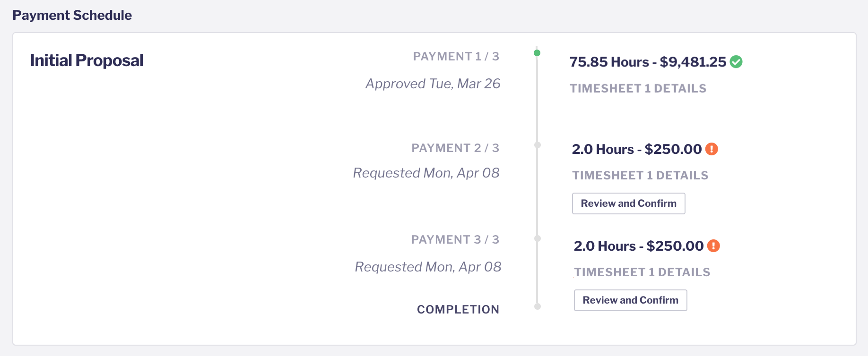Image resolution: width=868 pixels, height=356 pixels.
Task: Click the green approved checkmark icon
Action: (x=736, y=62)
